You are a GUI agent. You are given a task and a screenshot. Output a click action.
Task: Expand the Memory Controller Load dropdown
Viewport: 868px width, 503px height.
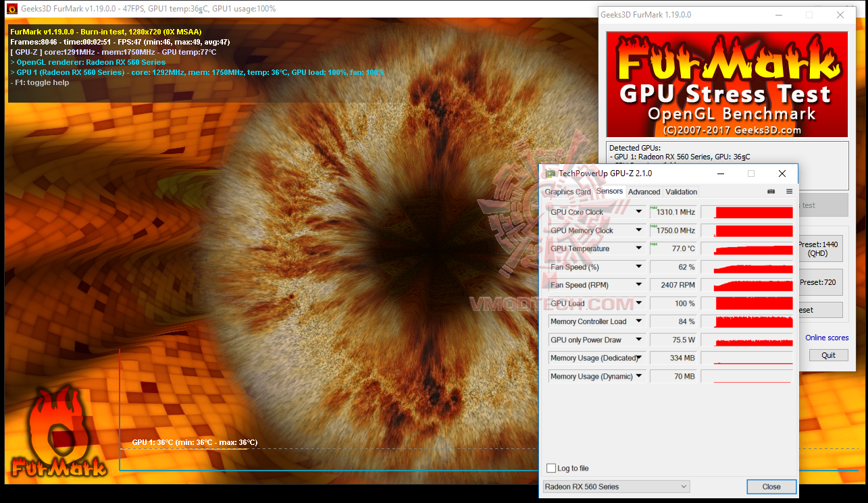638,321
